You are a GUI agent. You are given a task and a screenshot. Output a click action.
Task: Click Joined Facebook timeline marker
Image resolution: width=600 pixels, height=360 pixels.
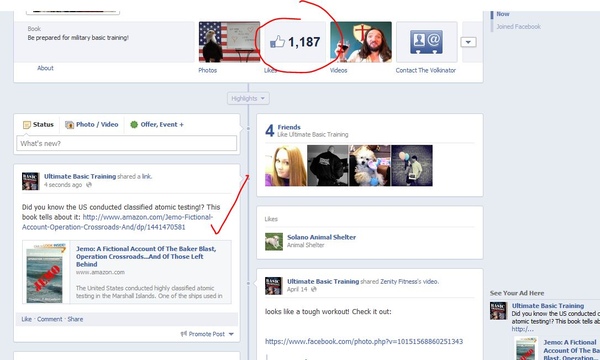coord(518,26)
